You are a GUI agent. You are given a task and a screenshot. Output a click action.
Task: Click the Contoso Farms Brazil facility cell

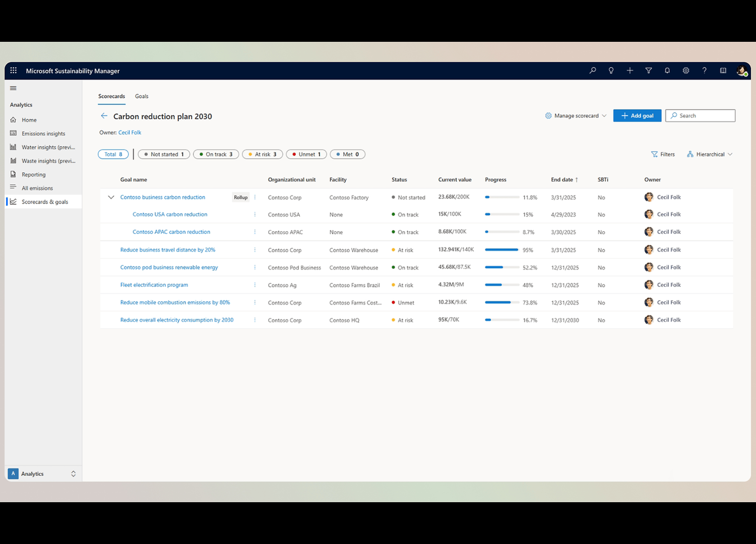pyautogui.click(x=355, y=285)
